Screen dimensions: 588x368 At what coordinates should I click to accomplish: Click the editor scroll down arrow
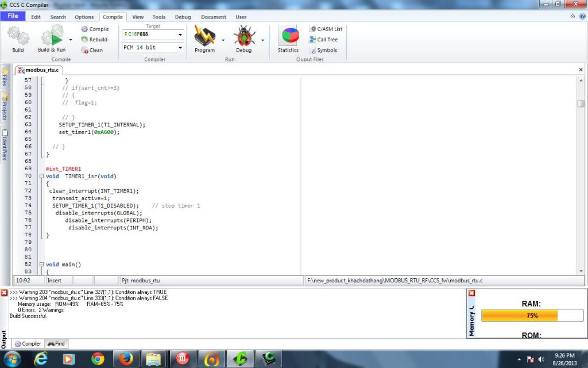click(581, 271)
